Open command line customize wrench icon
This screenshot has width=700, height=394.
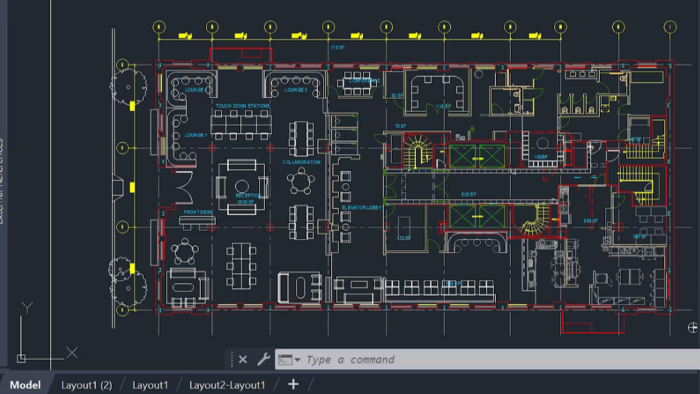pyautogui.click(x=263, y=359)
